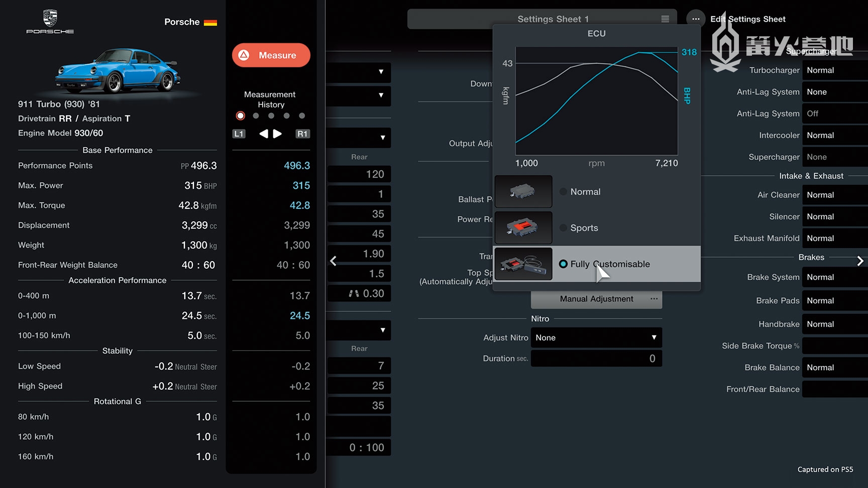
Task: Expand the Brake System dropdown
Action: point(834,277)
